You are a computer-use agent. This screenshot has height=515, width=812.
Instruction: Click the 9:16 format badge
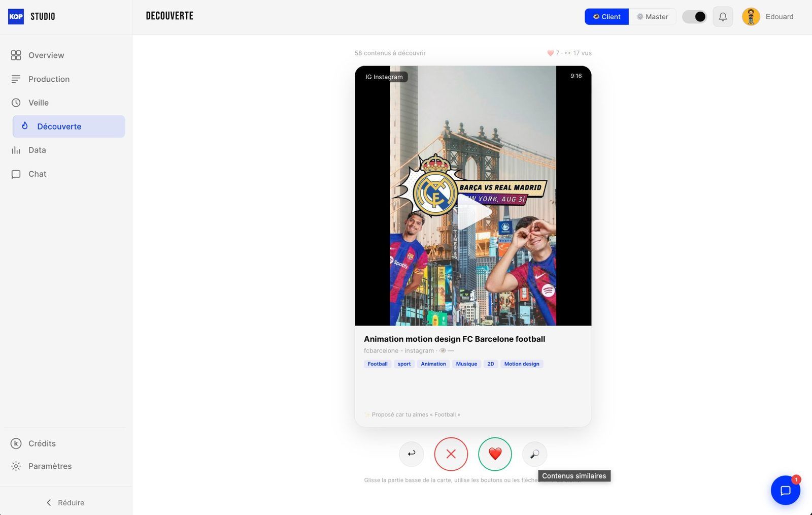click(x=576, y=76)
